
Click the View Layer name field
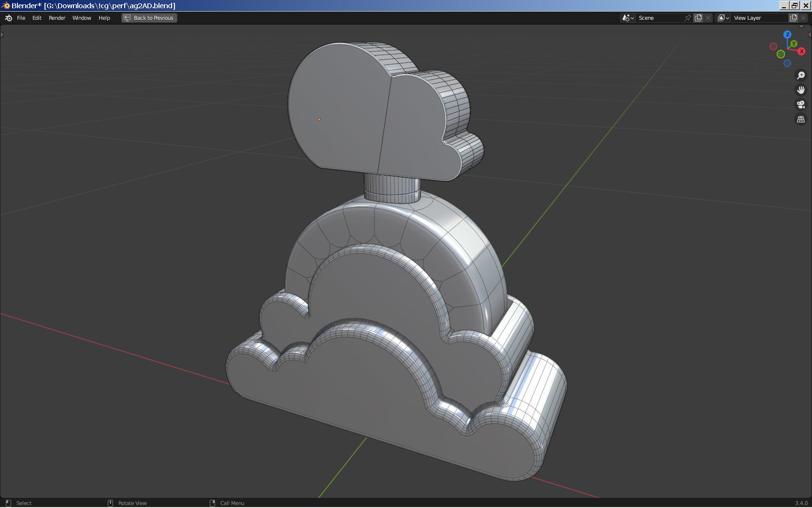[x=759, y=18]
